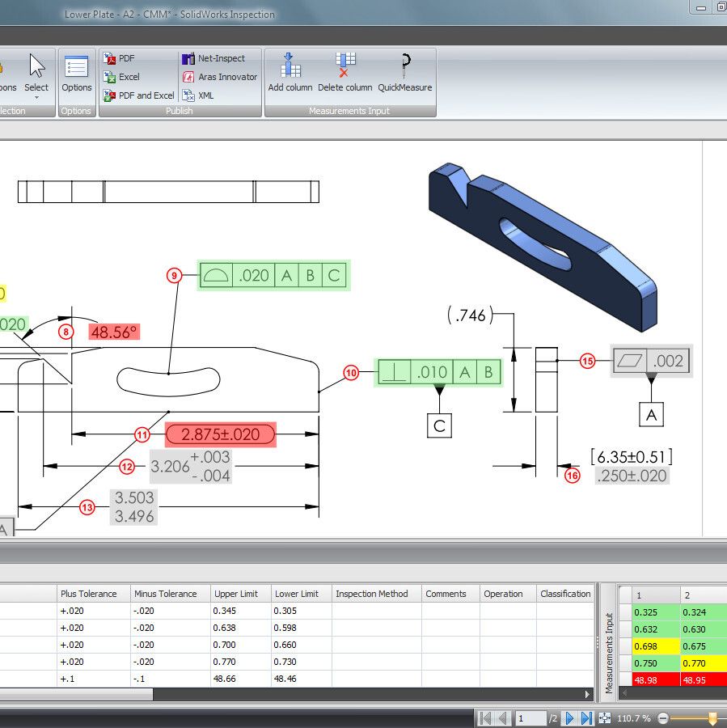This screenshot has width=727, height=728.
Task: Click the zoom slider handle
Action: pos(712,718)
